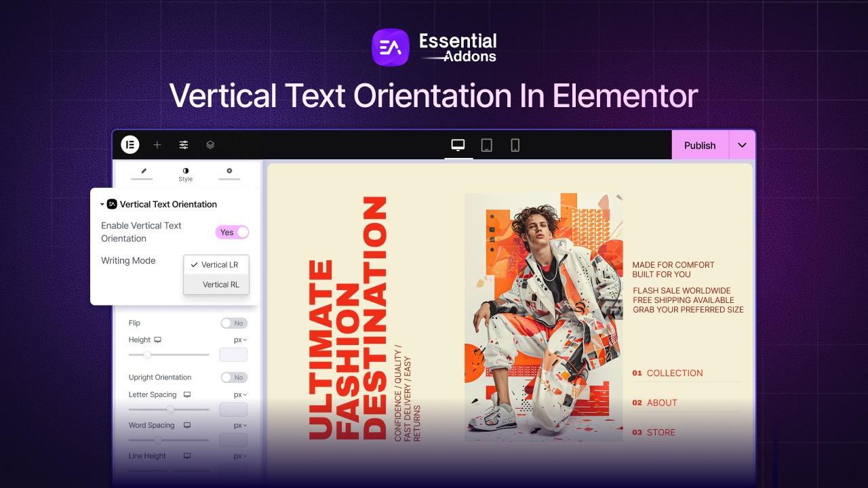Click the Publish button

(x=700, y=144)
